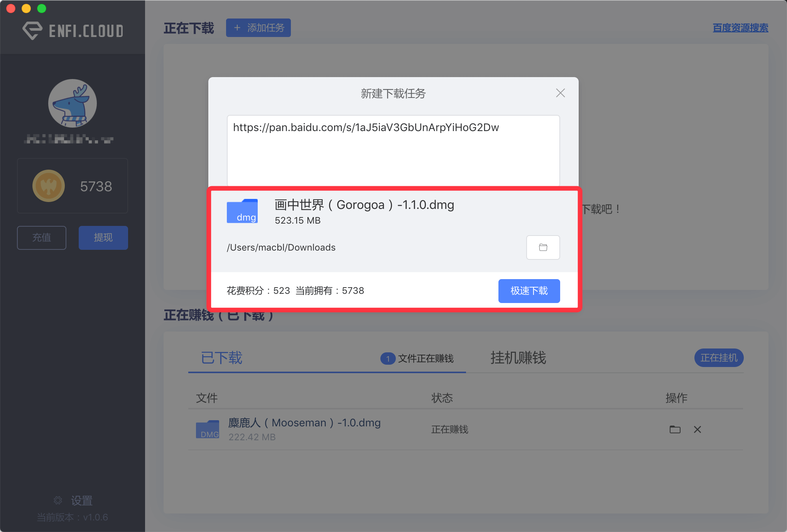Image resolution: width=787 pixels, height=532 pixels.
Task: Click the 文件 column header
Action: tap(207, 398)
